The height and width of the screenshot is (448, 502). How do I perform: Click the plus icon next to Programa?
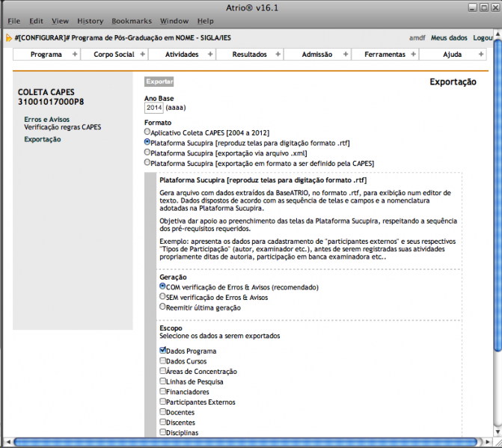[75, 55]
